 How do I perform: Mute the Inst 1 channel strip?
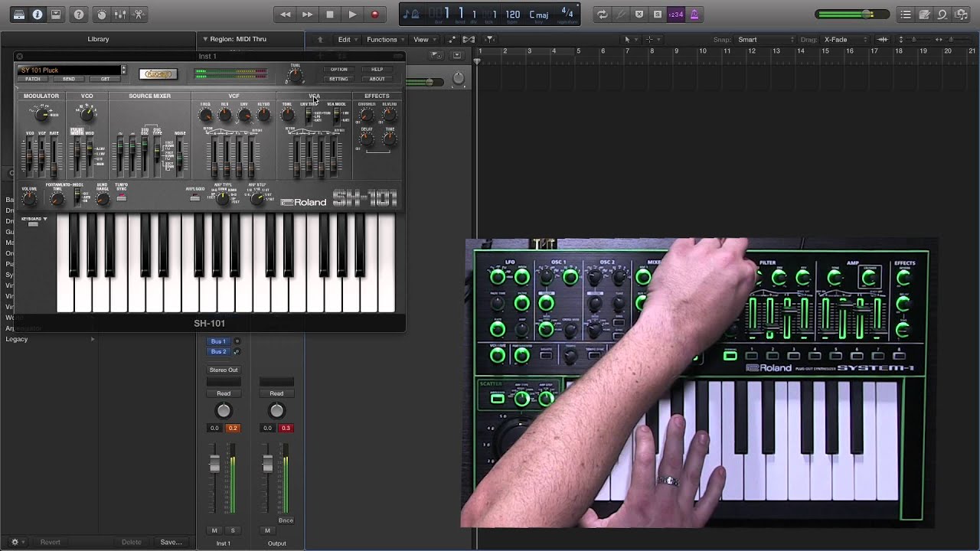(214, 530)
